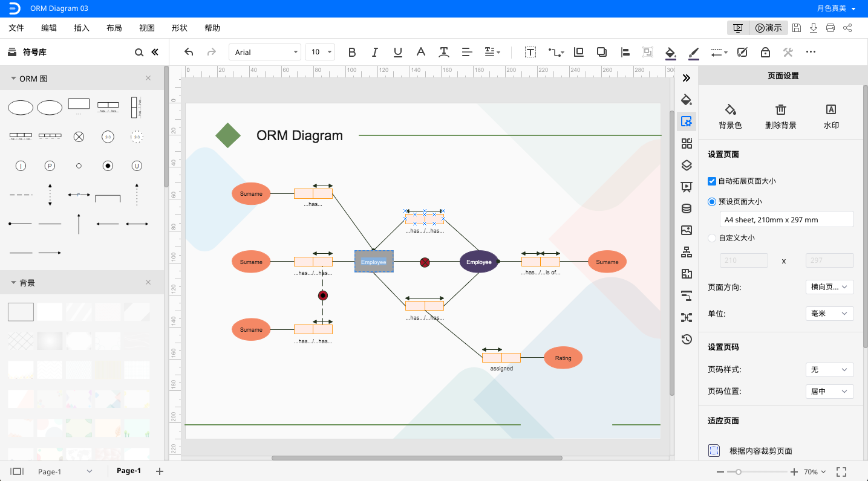Click the zoom in plus button
Viewport: 868px width, 481px height.
pos(795,472)
